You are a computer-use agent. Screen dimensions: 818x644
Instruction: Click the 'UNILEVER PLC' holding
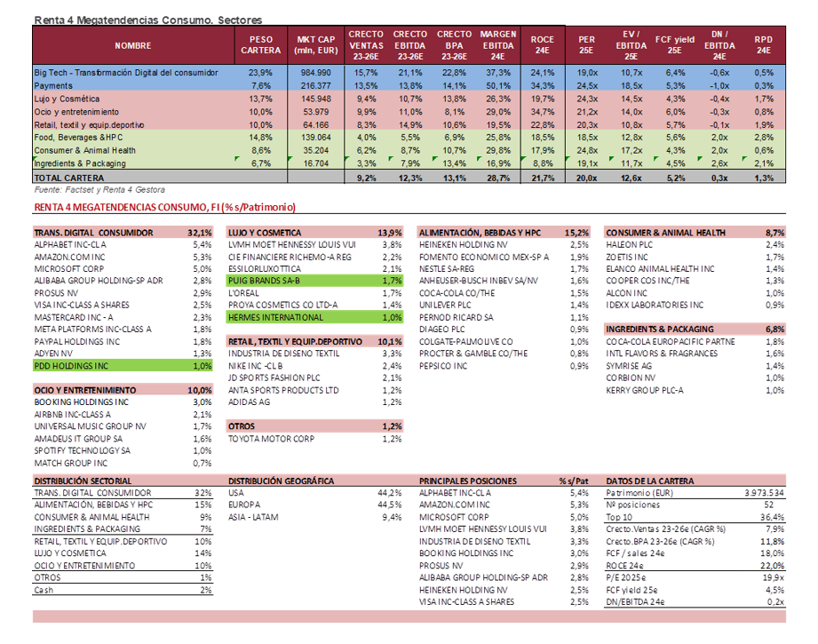445,306
